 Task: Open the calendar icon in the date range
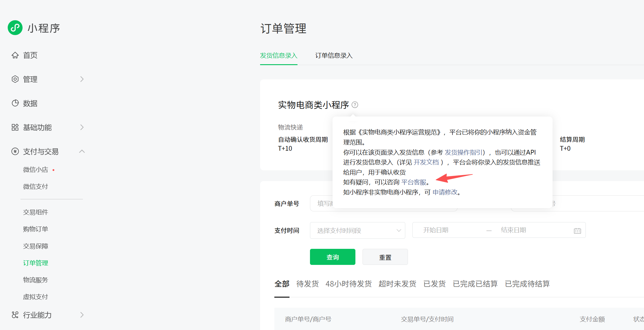pyautogui.click(x=577, y=231)
